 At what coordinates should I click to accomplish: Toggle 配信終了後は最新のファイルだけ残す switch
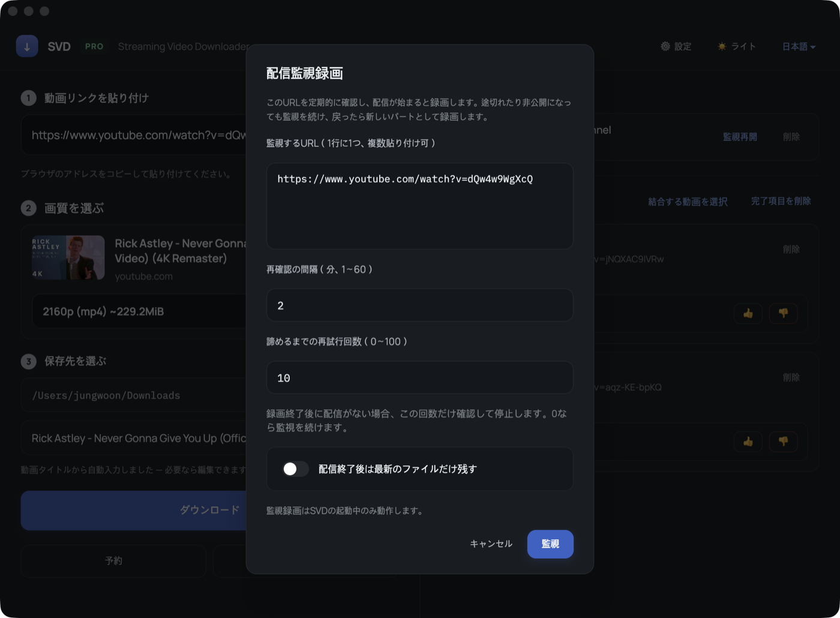tap(295, 469)
